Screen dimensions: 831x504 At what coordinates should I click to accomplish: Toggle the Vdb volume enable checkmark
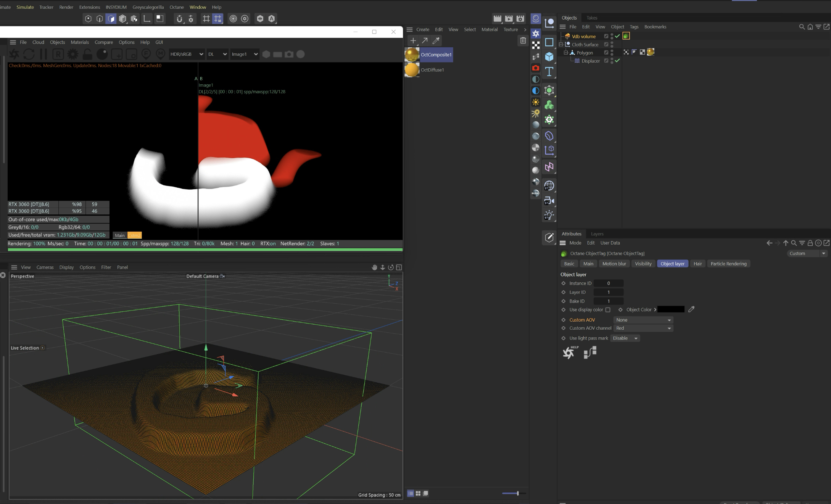pyautogui.click(x=617, y=36)
